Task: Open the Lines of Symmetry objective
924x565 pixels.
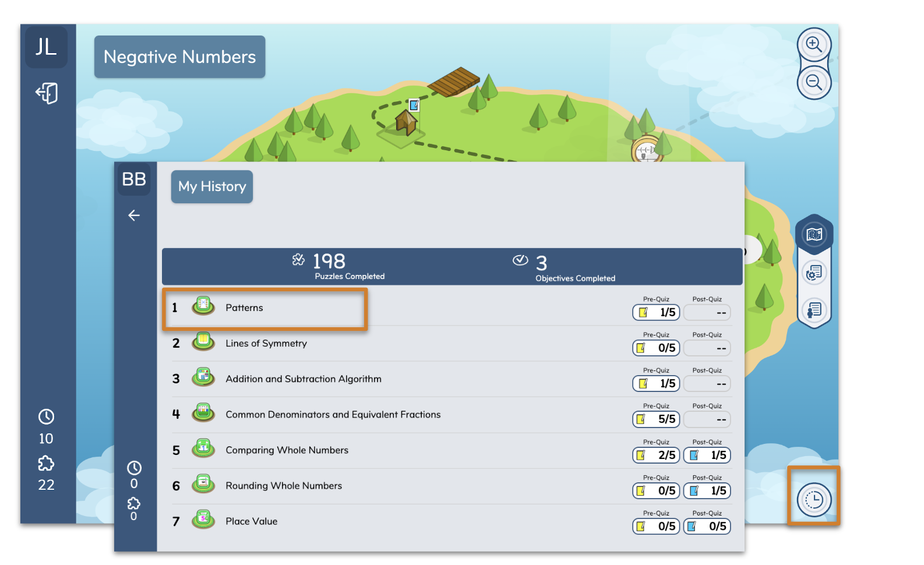Action: [x=266, y=344]
